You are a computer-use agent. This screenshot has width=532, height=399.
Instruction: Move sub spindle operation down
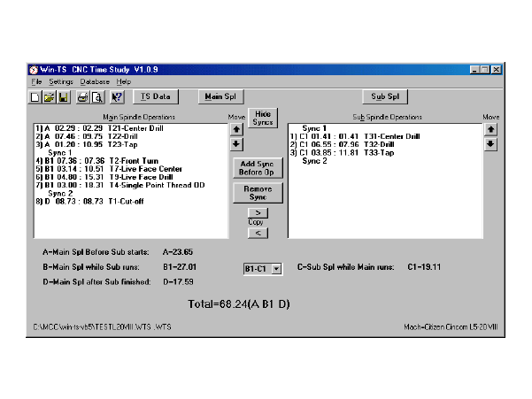point(491,144)
